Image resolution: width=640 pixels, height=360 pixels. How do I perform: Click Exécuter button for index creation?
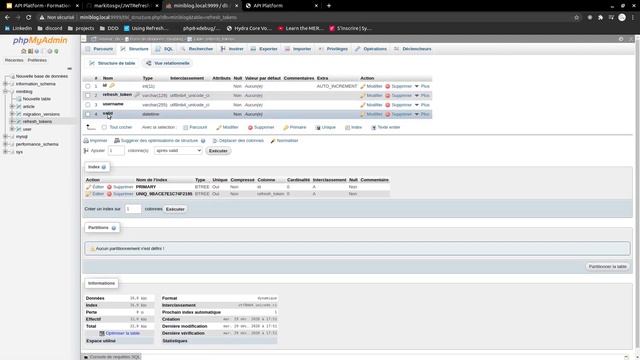coord(175,209)
